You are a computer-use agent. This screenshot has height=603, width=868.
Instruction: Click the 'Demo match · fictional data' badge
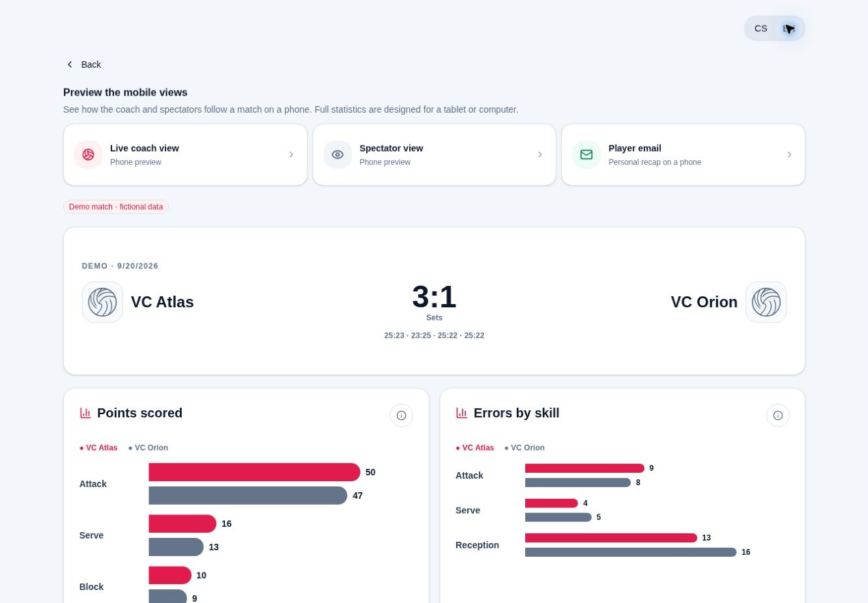click(x=116, y=207)
